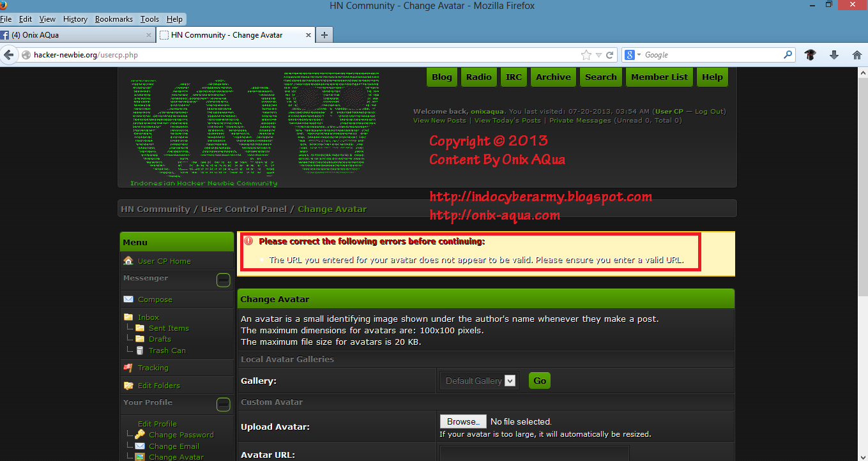Viewport: 868px width, 461px height.
Task: Open the Change Avatar menu link
Action: click(176, 457)
